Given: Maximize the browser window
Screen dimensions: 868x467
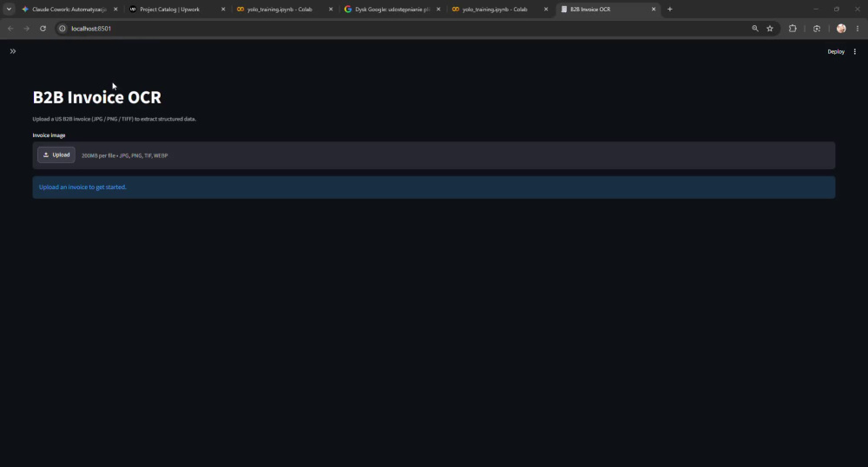Looking at the screenshot, I should 837,10.
